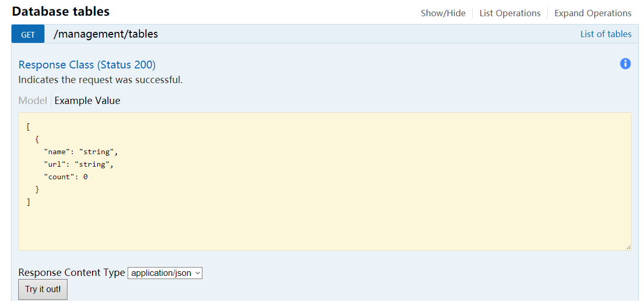This screenshot has height=301, width=644.
Task: Select the Example Value tab
Action: click(x=87, y=100)
